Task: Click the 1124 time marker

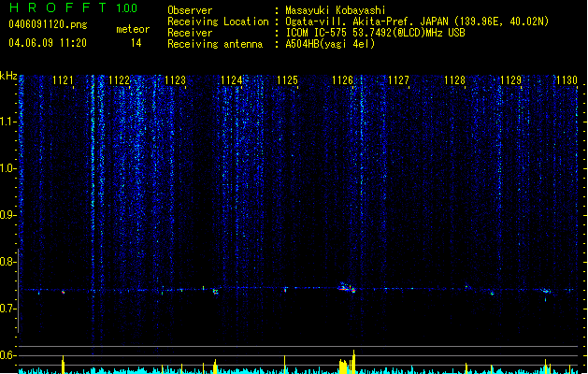Action: tap(232, 80)
